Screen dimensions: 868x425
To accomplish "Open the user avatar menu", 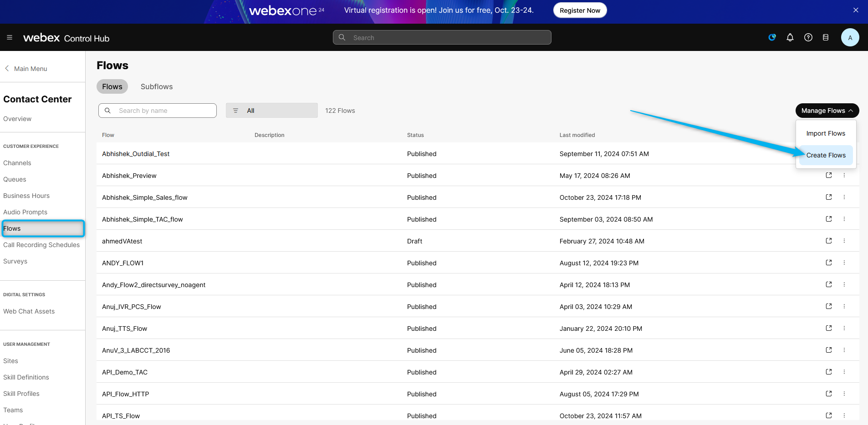I will tap(850, 37).
